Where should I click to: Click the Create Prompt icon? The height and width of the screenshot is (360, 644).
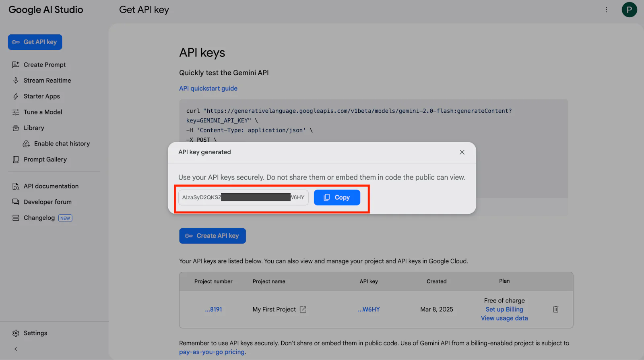pyautogui.click(x=16, y=64)
